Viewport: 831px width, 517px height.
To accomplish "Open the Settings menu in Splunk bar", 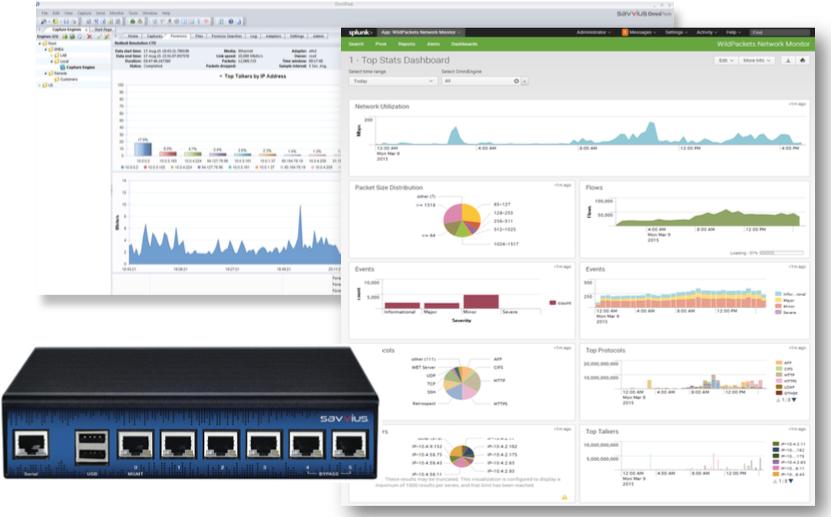I will pyautogui.click(x=676, y=32).
